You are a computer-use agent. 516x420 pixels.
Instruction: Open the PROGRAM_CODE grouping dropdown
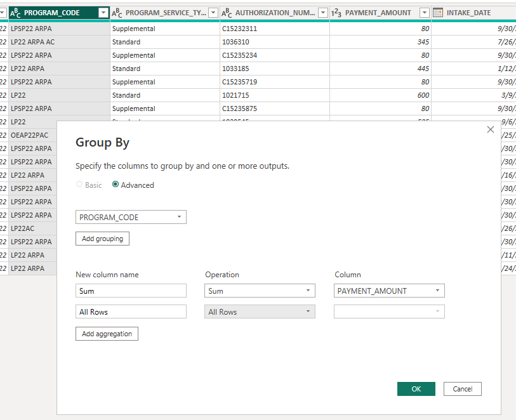[x=131, y=217]
